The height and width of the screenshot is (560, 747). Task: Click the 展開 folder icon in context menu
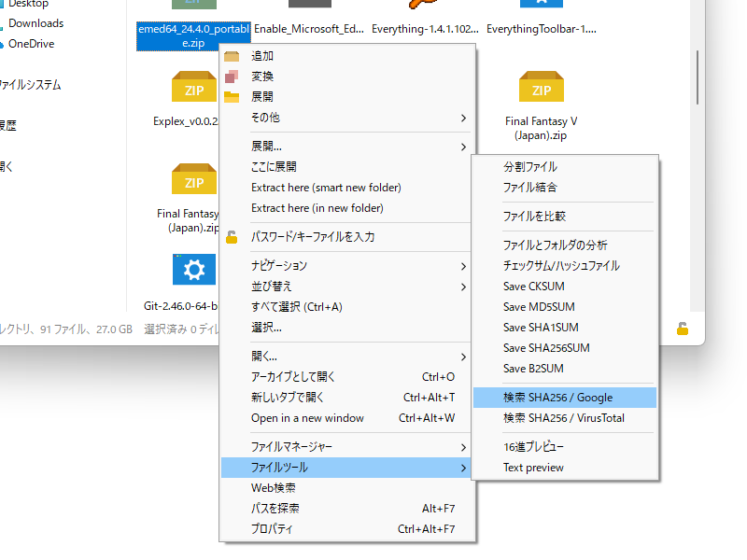coord(232,97)
